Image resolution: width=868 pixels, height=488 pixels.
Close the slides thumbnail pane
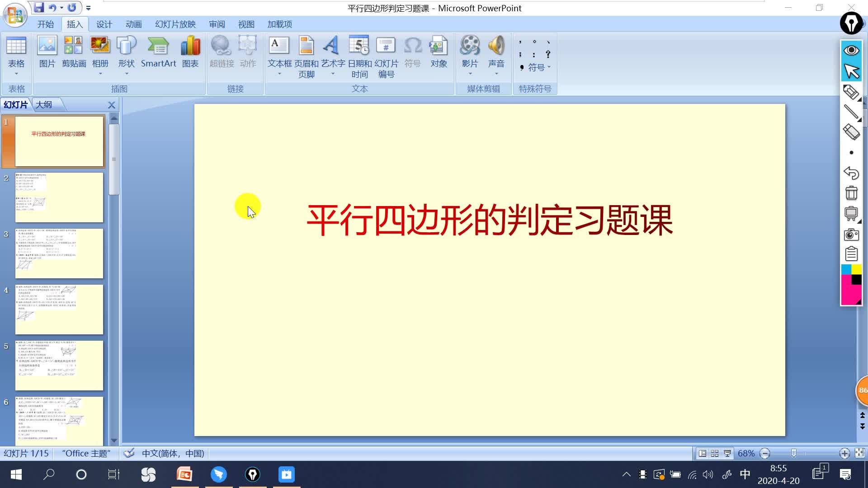(112, 105)
